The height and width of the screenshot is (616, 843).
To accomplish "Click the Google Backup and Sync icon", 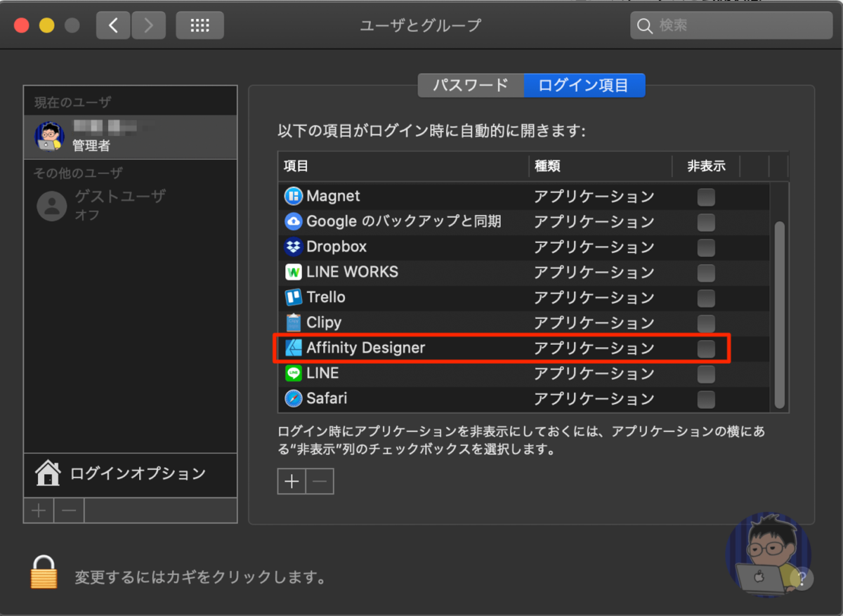I will click(x=293, y=221).
